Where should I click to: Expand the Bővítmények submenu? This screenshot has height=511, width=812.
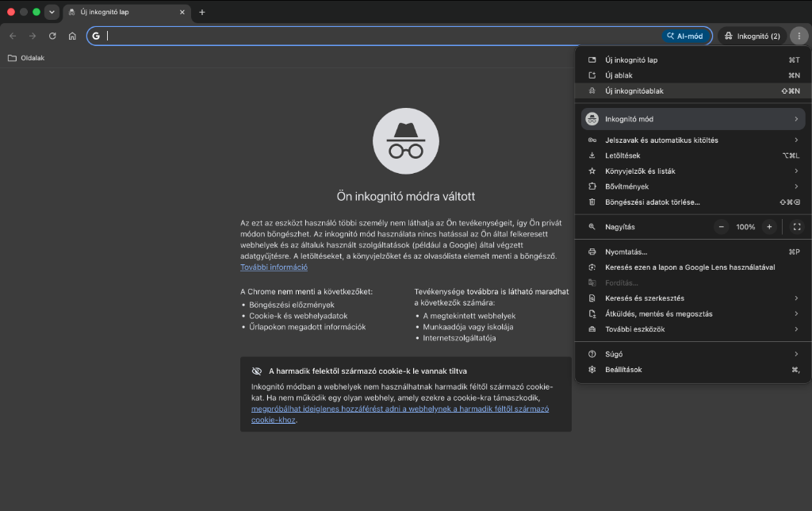[x=693, y=186]
